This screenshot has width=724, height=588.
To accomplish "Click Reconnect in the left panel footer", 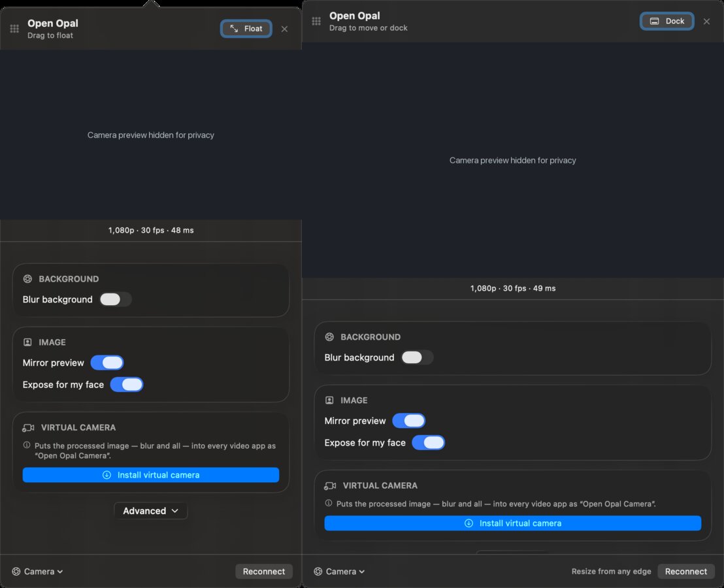I will point(264,572).
